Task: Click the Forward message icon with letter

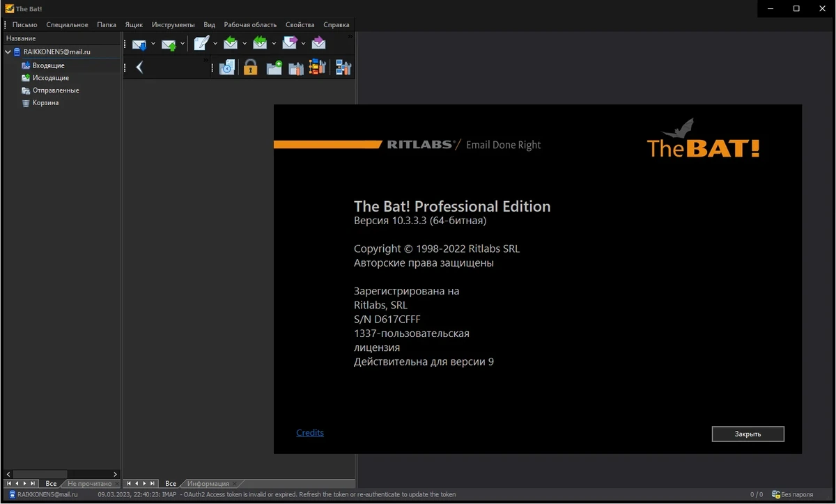Action: pyautogui.click(x=289, y=43)
